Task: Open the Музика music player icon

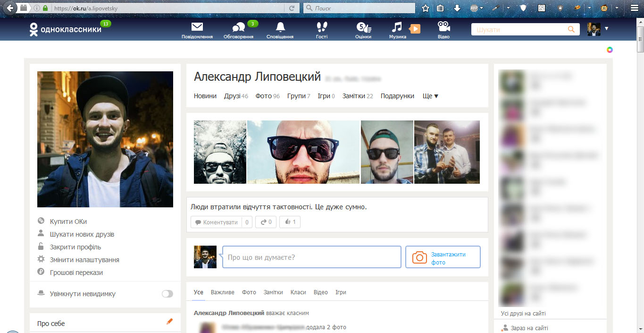Action: [x=398, y=27]
